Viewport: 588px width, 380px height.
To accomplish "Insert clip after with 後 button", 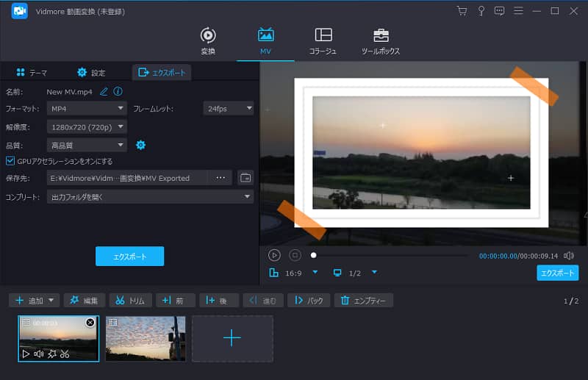I will click(x=219, y=301).
